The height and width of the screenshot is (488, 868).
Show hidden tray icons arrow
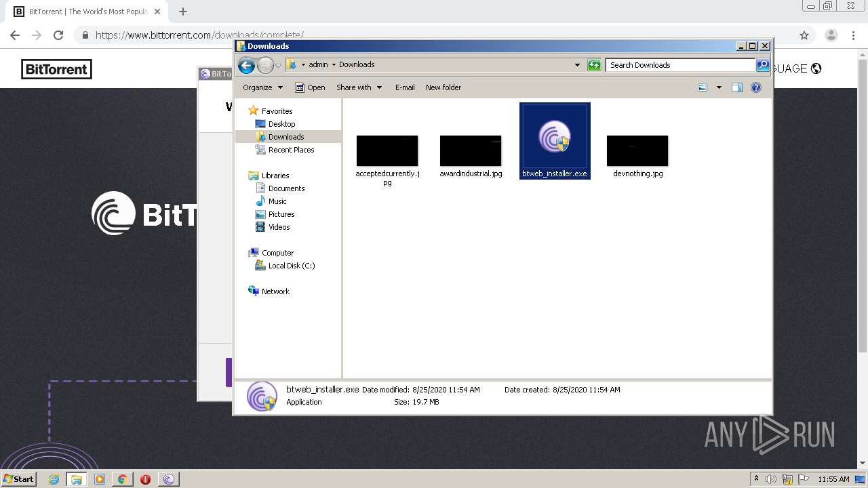click(756, 479)
